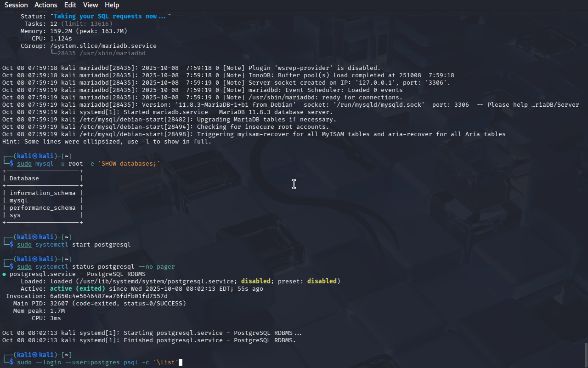Click the terminal's vertical scrollbar thumb
The image size is (588, 368).
585,354
